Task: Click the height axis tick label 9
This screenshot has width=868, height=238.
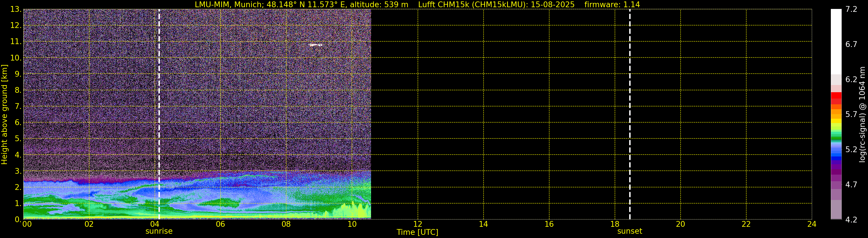Action: [x=18, y=74]
